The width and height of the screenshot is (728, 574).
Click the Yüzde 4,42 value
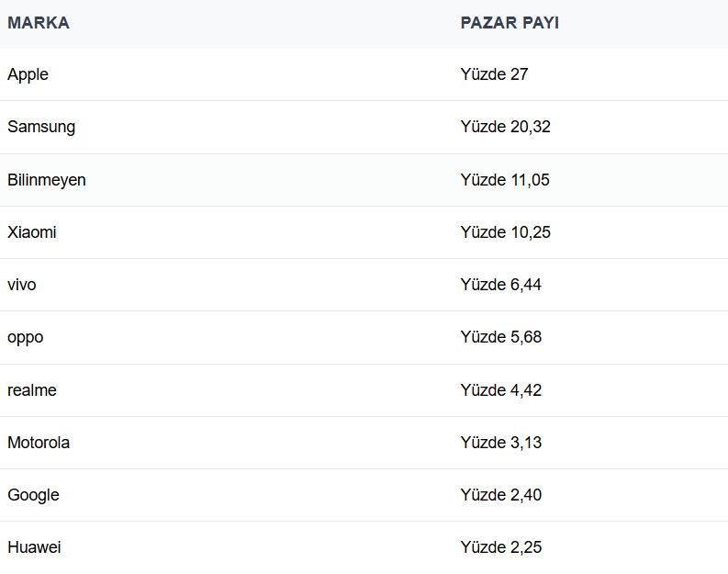(x=500, y=390)
